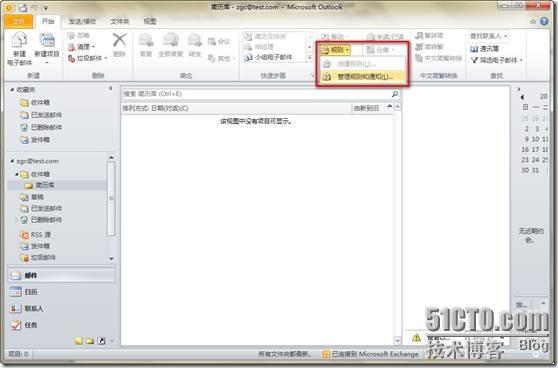Click previous month arrow in calendar

tap(522, 97)
